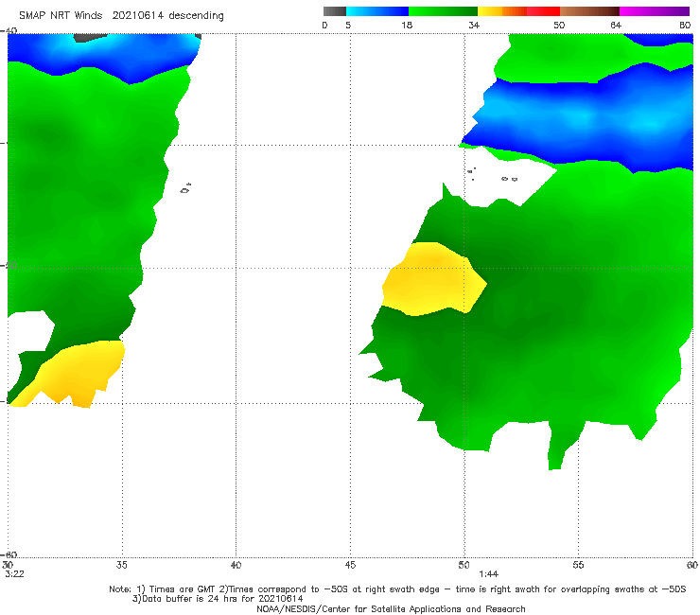700x615 pixels.
Task: Click the longitude axis label '55'
Action: [578, 565]
